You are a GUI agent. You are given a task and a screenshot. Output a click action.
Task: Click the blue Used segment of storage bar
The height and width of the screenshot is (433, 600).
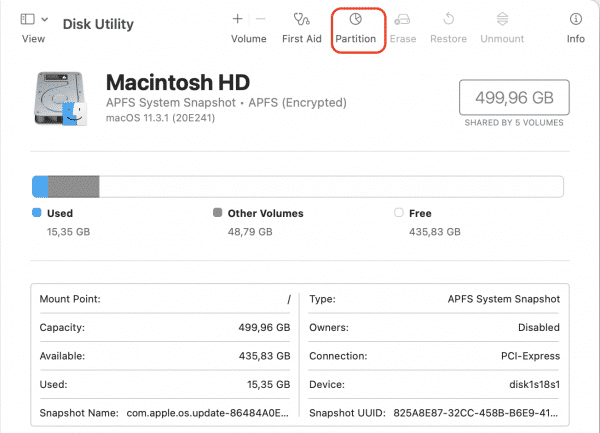point(40,187)
